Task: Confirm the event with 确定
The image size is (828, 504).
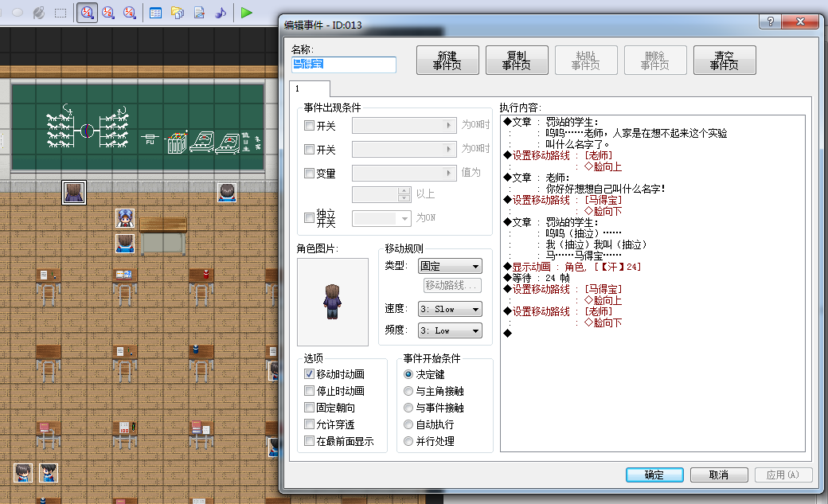Action: (654, 475)
